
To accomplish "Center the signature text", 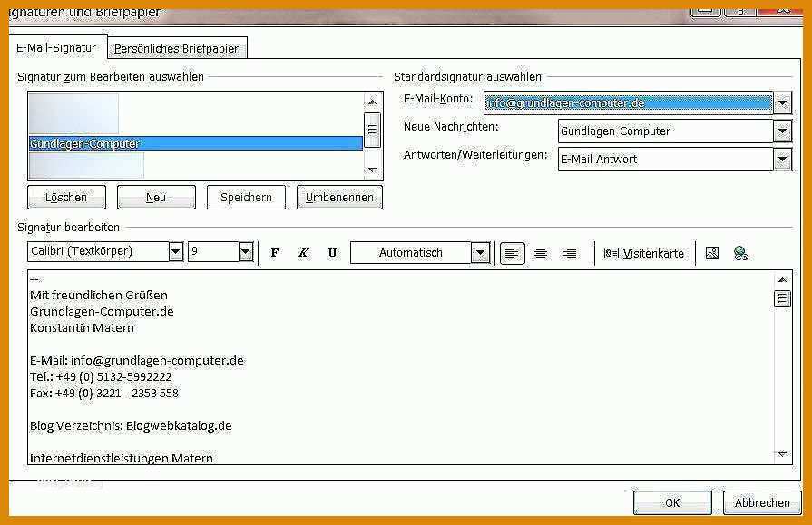I will point(541,253).
